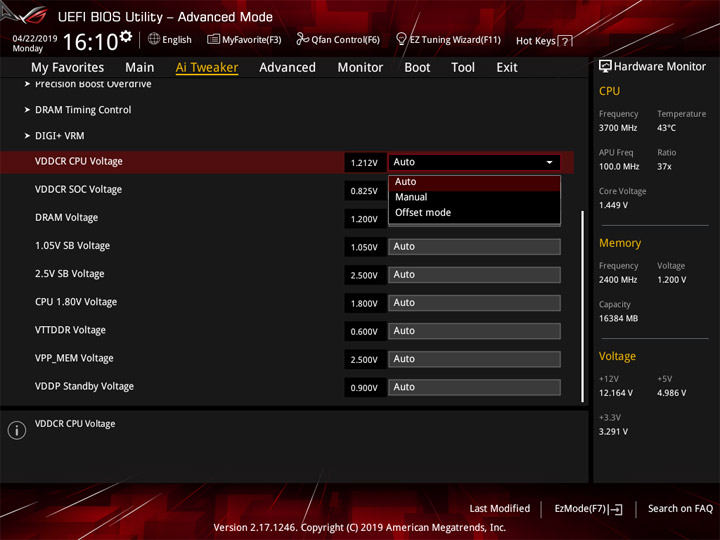
Task: Click the 1.449 V core voltage reading
Action: 613,205
